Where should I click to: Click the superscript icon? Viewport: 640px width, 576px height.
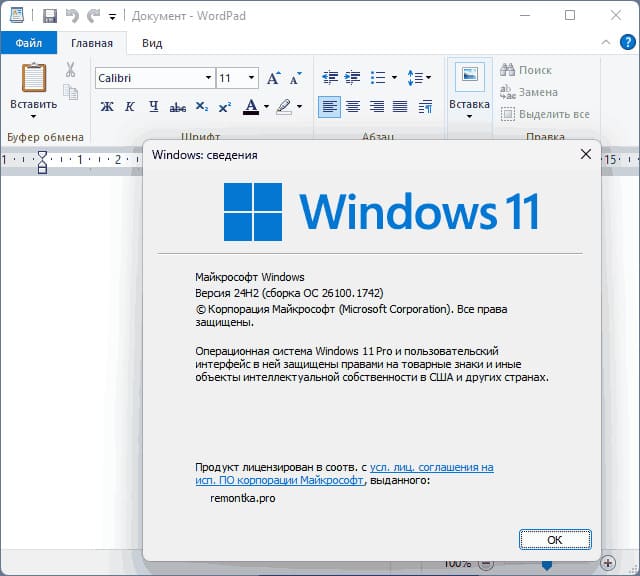click(224, 107)
